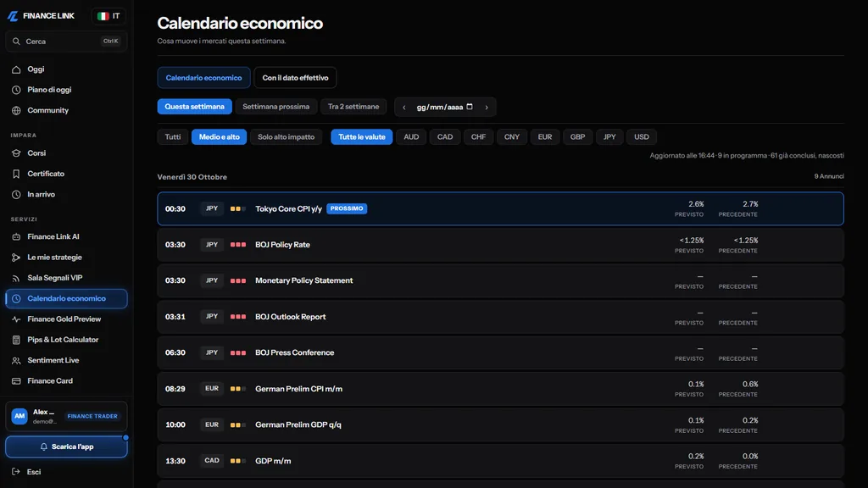Open the Pips & Lot Calculator icon
Viewport: 868px width, 488px height.
click(16, 340)
